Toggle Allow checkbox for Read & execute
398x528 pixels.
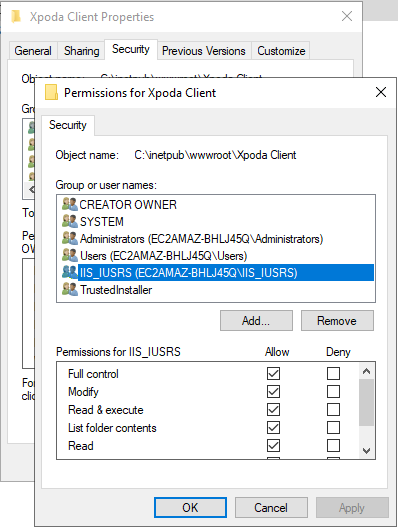[x=273, y=410]
